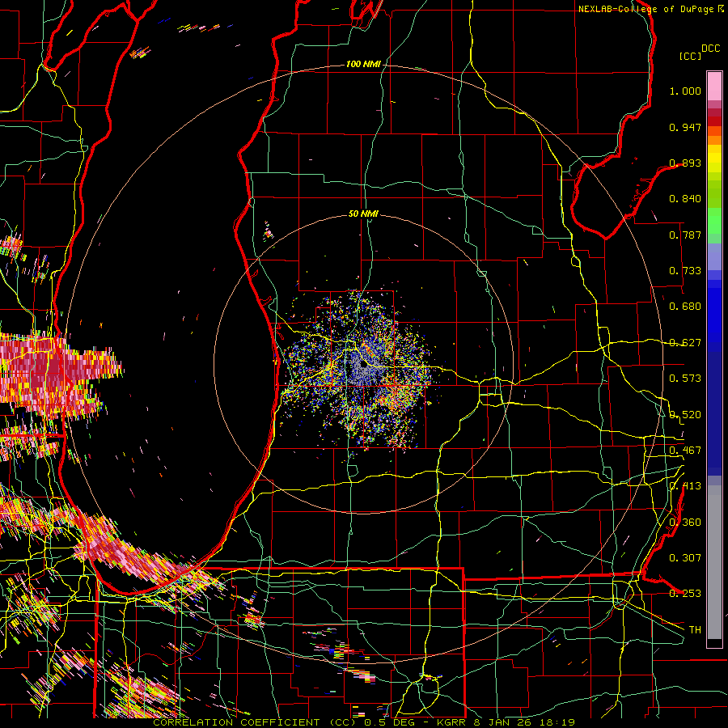Click the pink segment atop the color bar
The width and height of the screenshot is (728, 728).
point(714,86)
